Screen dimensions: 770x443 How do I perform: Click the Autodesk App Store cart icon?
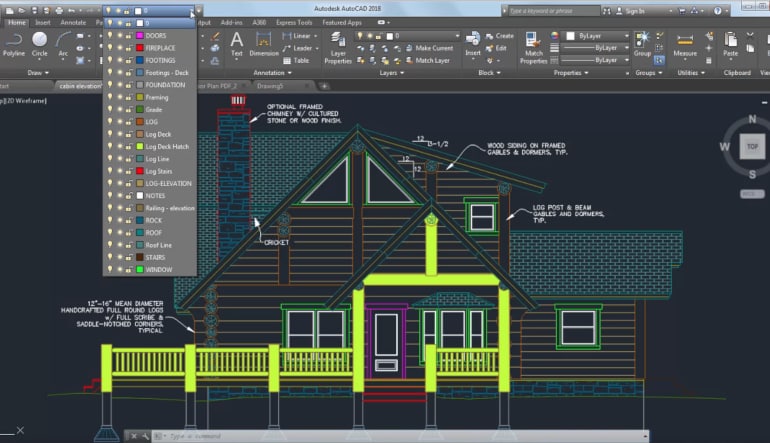coord(682,11)
